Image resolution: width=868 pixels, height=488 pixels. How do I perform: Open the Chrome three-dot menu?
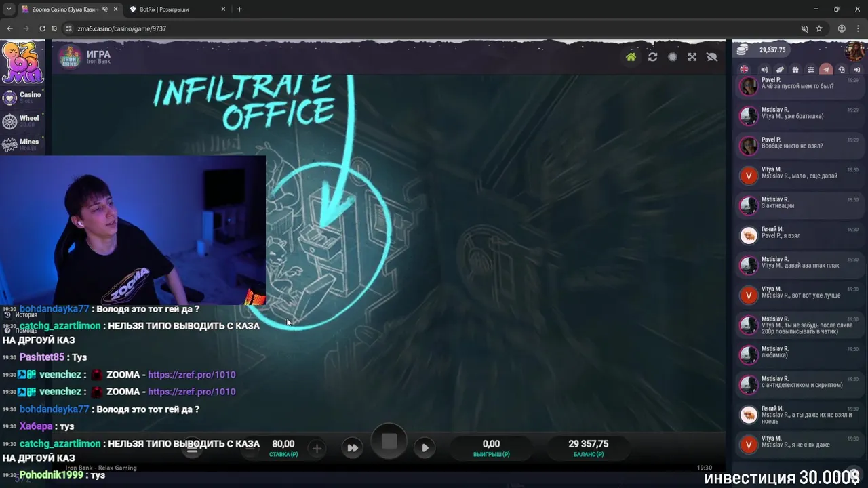[858, 28]
